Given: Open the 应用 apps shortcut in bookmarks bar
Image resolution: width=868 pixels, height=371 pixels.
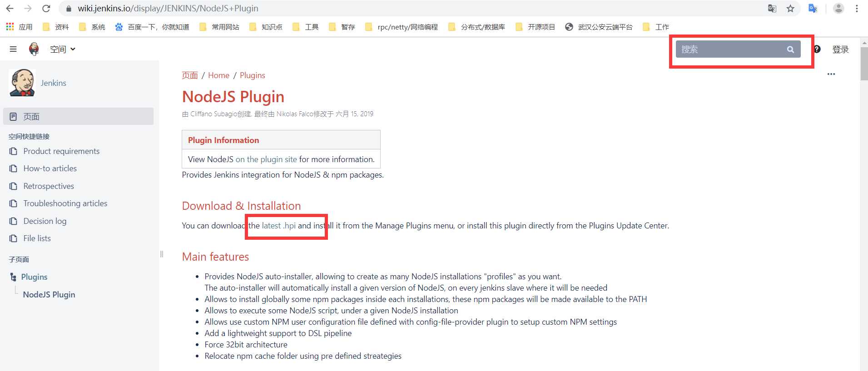Looking at the screenshot, I should point(19,27).
